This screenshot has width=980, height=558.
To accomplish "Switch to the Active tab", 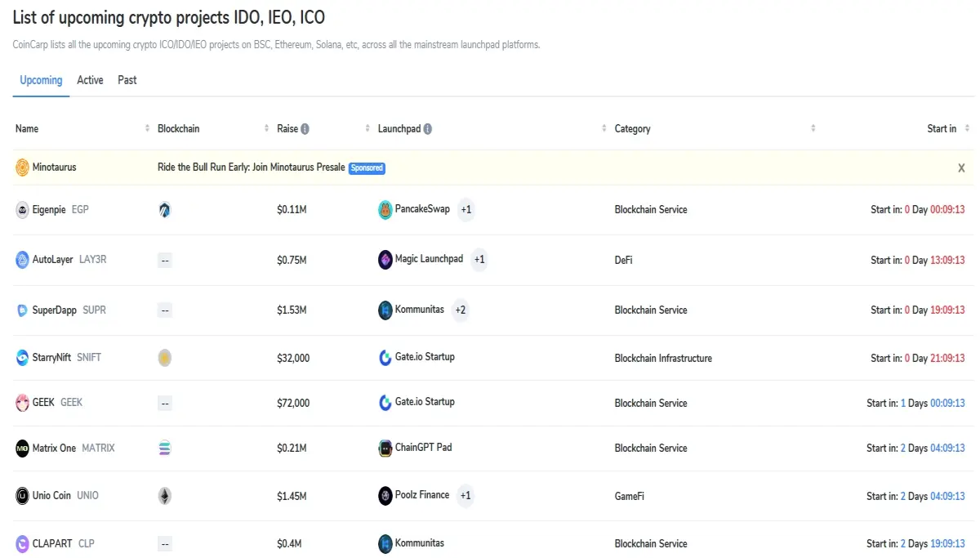I will (90, 80).
